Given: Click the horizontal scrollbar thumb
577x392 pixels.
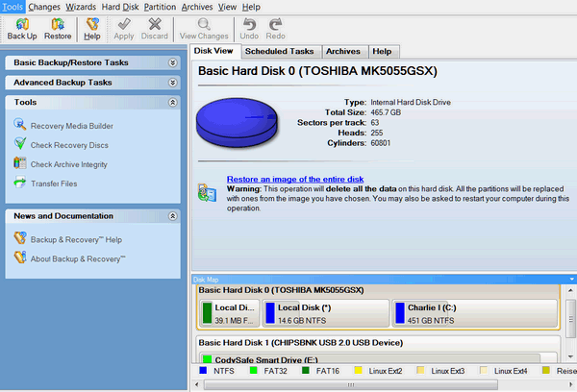Looking at the screenshot, I should point(351,384).
